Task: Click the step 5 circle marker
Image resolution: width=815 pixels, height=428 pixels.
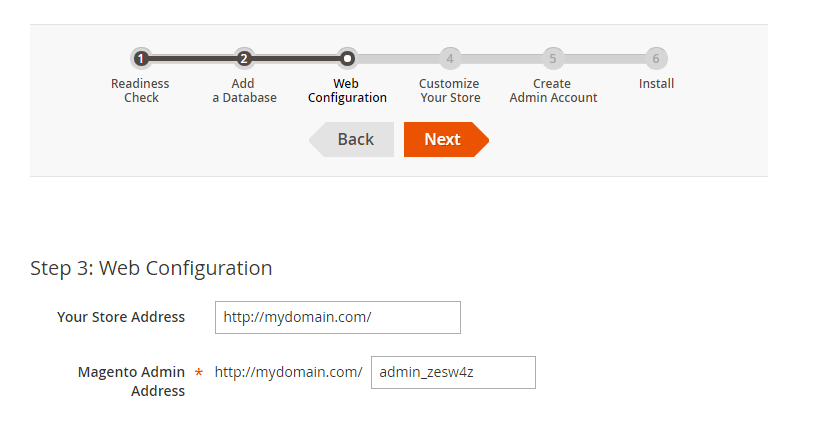Action: click(553, 58)
